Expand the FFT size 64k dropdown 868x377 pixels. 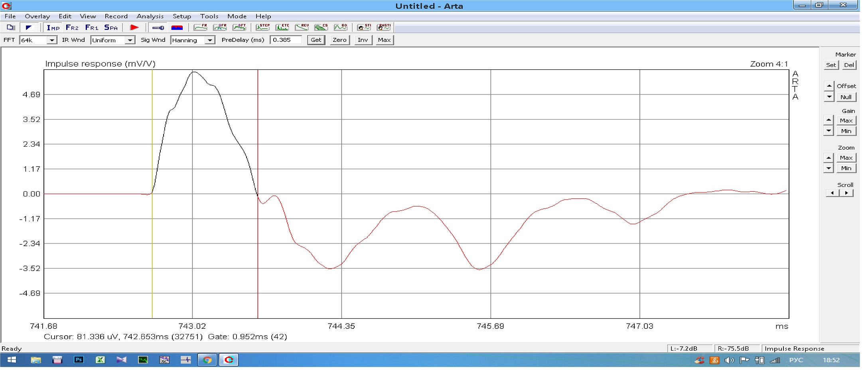click(x=52, y=40)
